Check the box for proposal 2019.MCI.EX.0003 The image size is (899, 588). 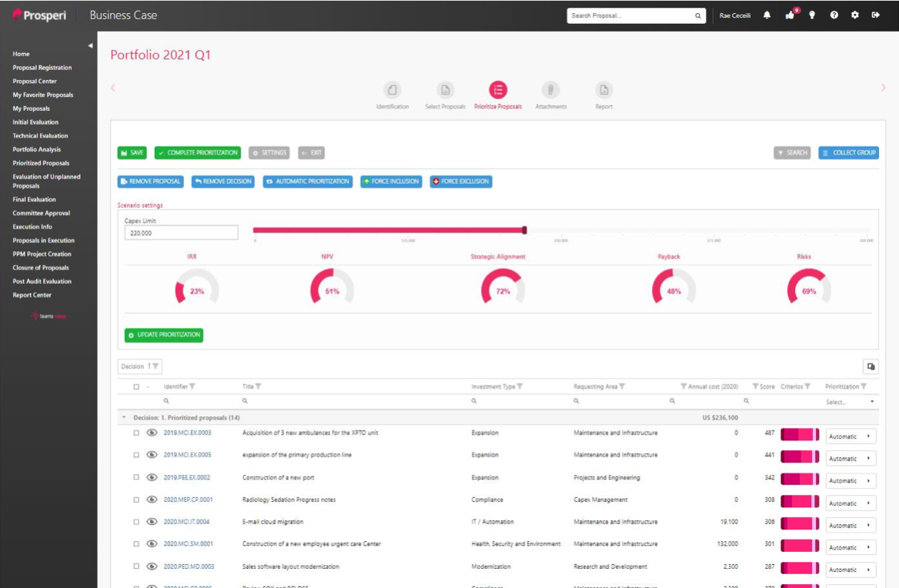136,433
